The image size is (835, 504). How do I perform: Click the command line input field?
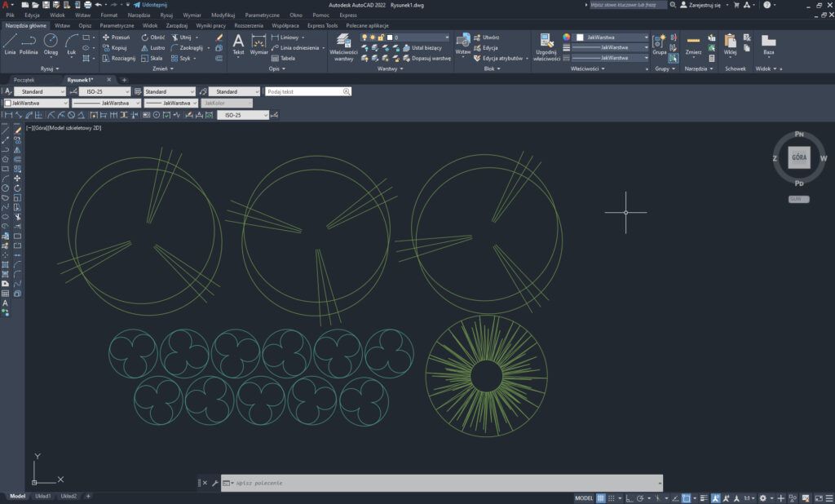pos(440,483)
